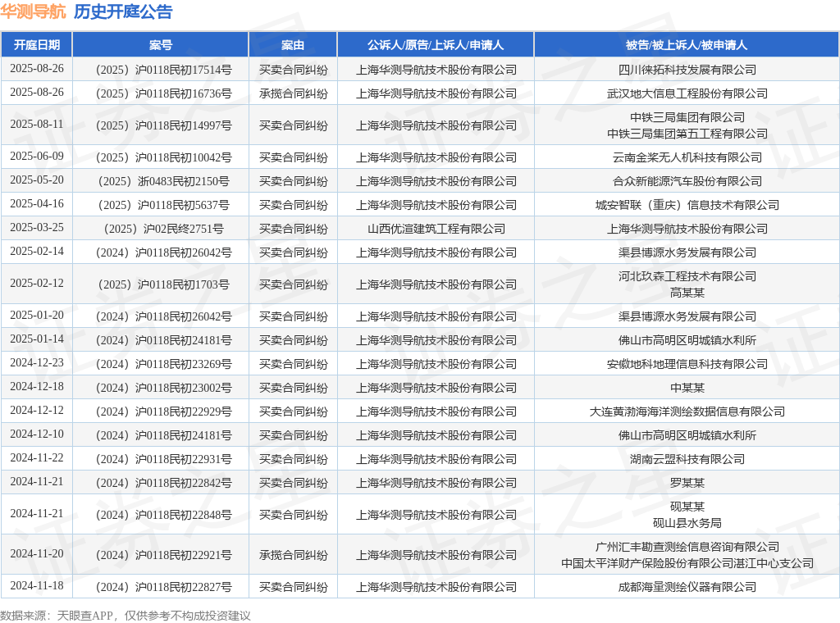Click the data source note citing 天眼查APP
Image resolution: width=840 pixels, height=623 pixels.
(126, 616)
